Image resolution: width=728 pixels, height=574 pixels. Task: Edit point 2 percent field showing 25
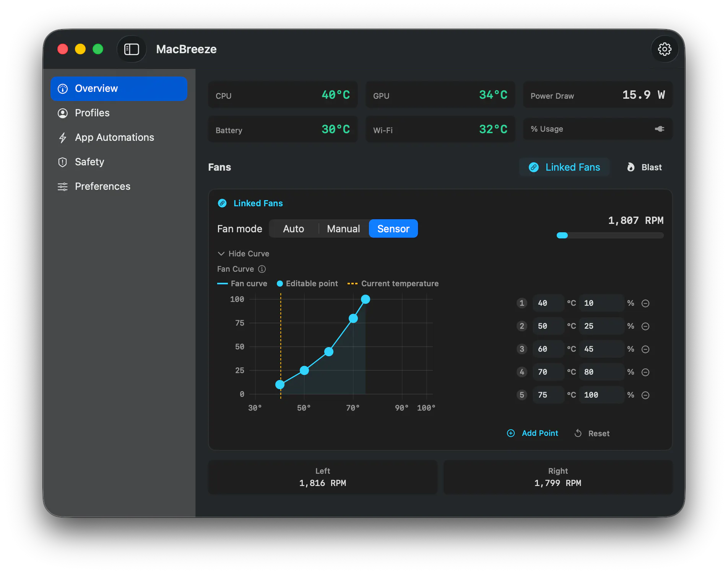[601, 326]
